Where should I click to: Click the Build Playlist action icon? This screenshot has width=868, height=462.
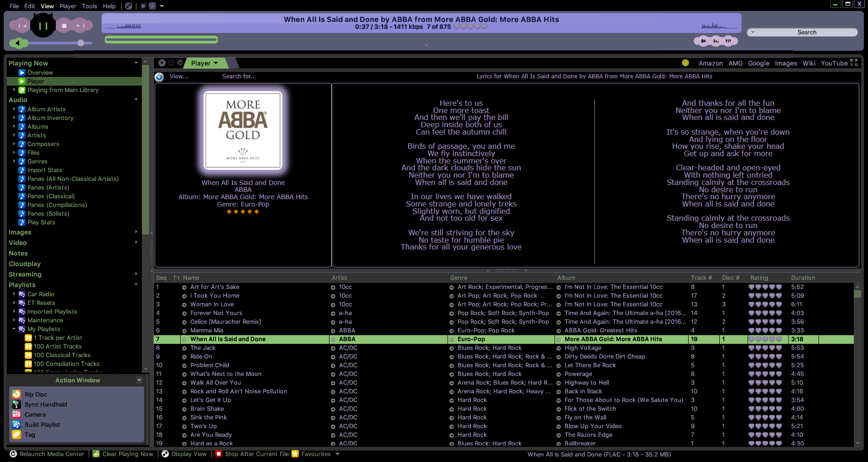pyautogui.click(x=16, y=424)
